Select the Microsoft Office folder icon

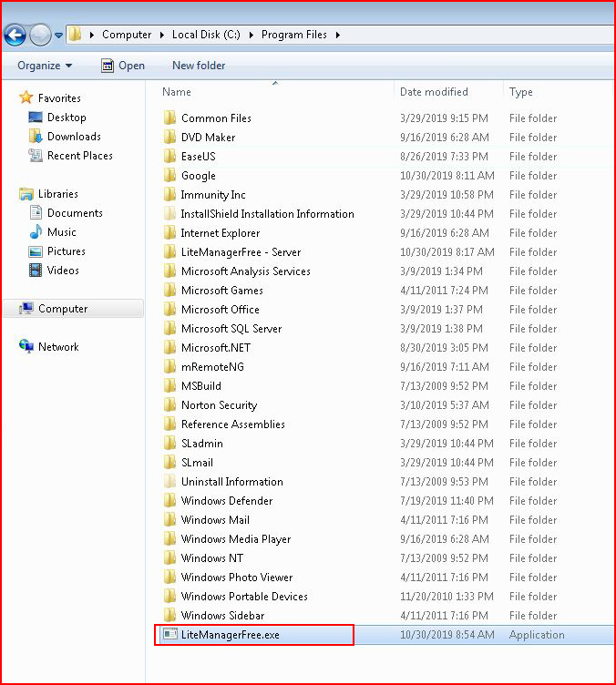click(x=169, y=310)
